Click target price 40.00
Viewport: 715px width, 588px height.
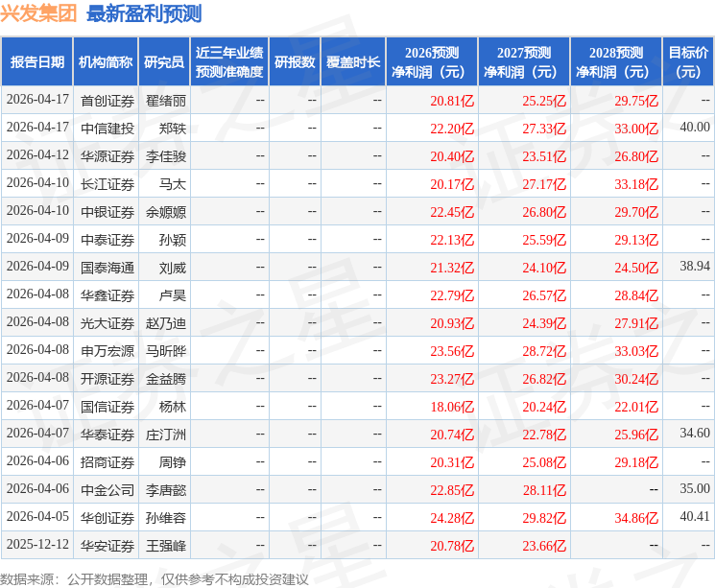(x=695, y=128)
